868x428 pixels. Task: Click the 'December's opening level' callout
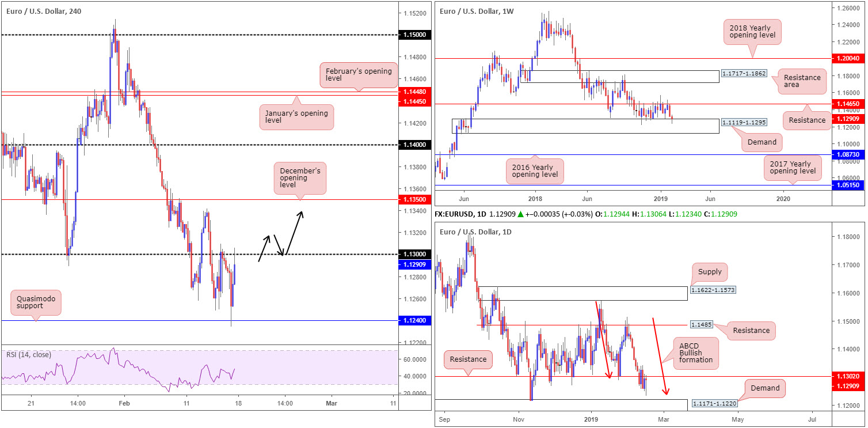tap(299, 178)
